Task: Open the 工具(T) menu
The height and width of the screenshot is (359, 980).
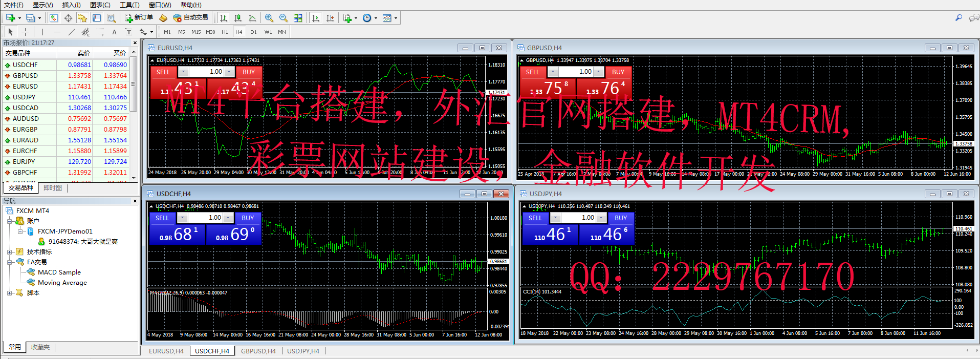Action: pyautogui.click(x=129, y=5)
